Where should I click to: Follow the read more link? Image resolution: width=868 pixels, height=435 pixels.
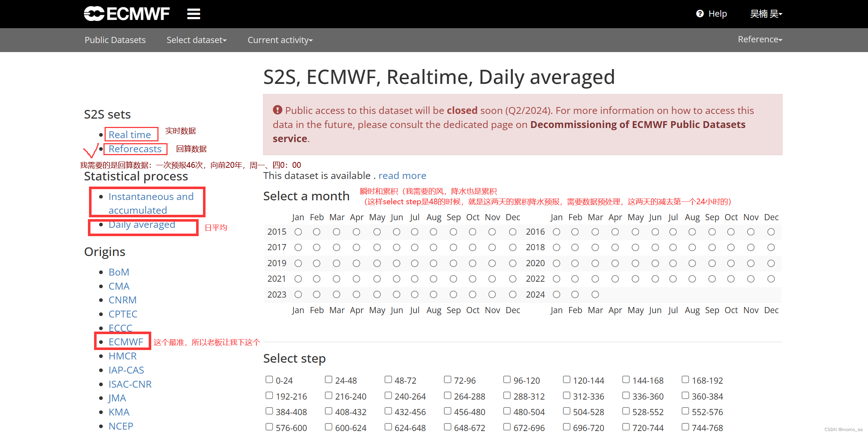[402, 175]
